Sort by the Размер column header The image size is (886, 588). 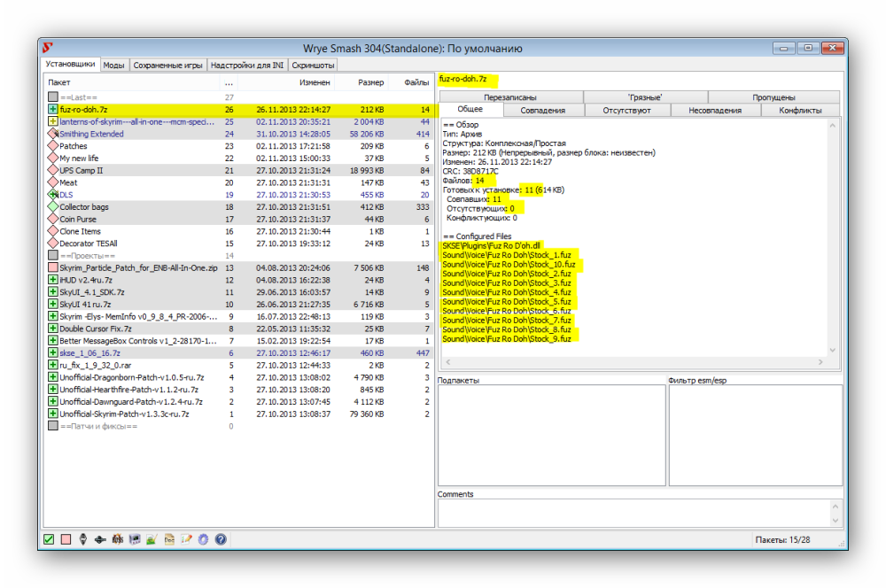click(x=361, y=82)
